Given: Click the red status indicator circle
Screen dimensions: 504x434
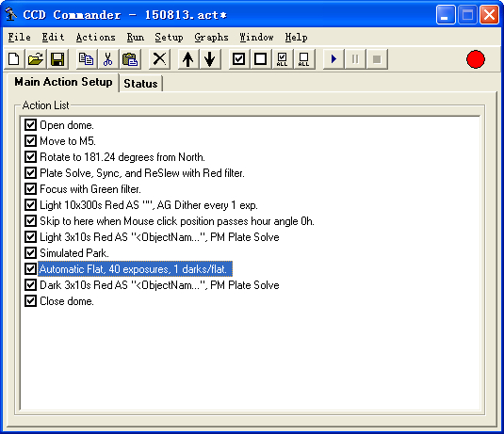Looking at the screenshot, I should pyautogui.click(x=476, y=59).
